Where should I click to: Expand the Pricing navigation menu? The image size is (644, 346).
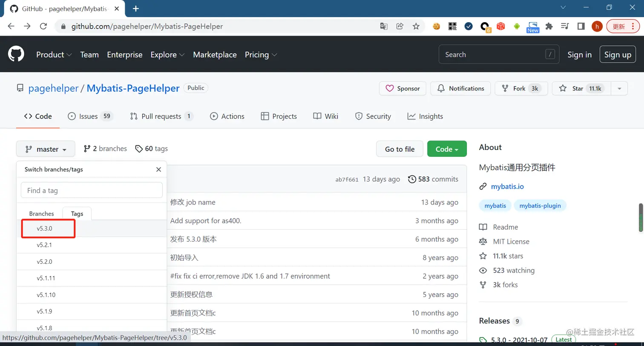(x=261, y=55)
